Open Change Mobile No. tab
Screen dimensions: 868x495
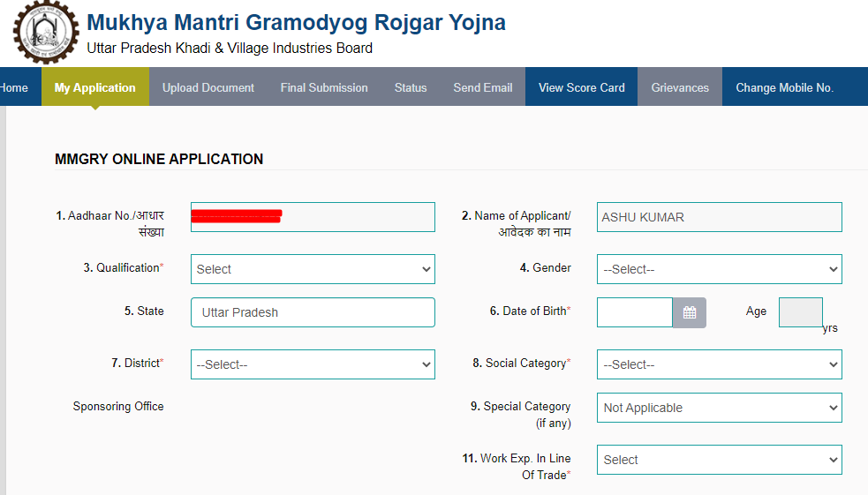[784, 86]
